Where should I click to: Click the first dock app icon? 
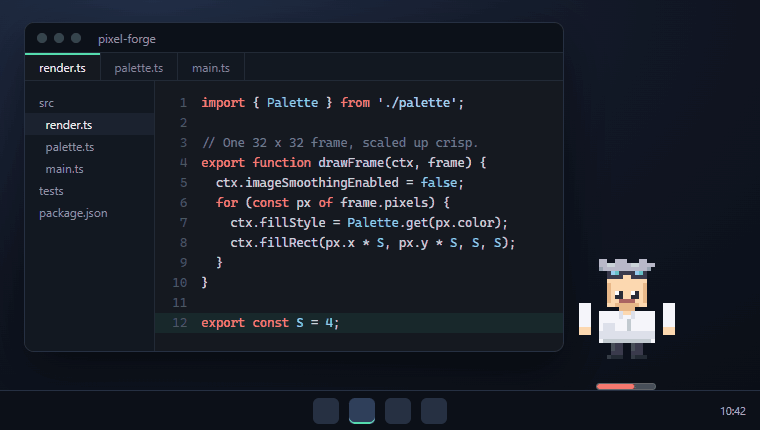click(x=326, y=411)
